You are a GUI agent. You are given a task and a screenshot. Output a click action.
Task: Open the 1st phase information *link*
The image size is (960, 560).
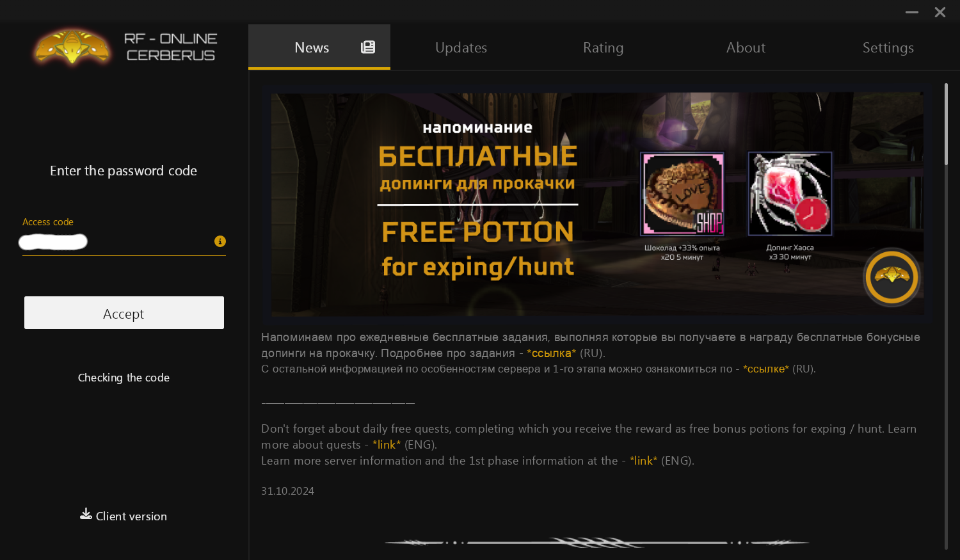click(644, 461)
